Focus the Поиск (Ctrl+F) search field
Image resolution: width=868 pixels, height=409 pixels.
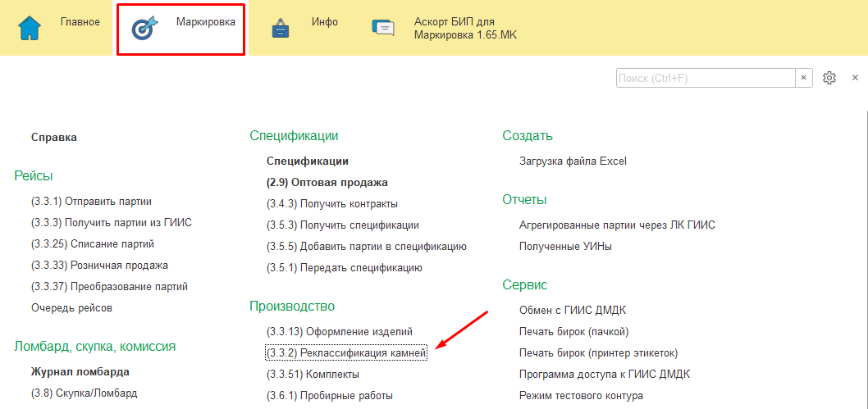[706, 78]
